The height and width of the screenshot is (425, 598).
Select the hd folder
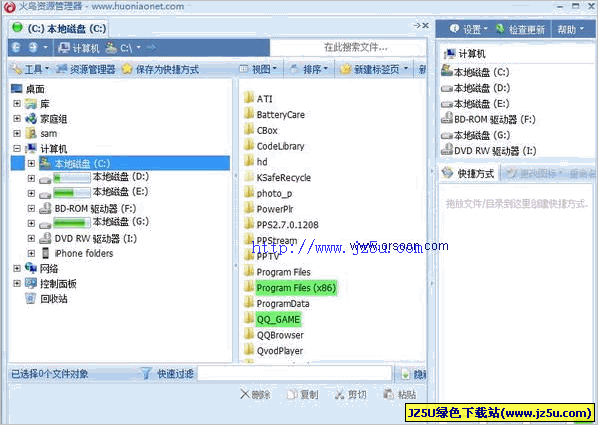coord(262,162)
